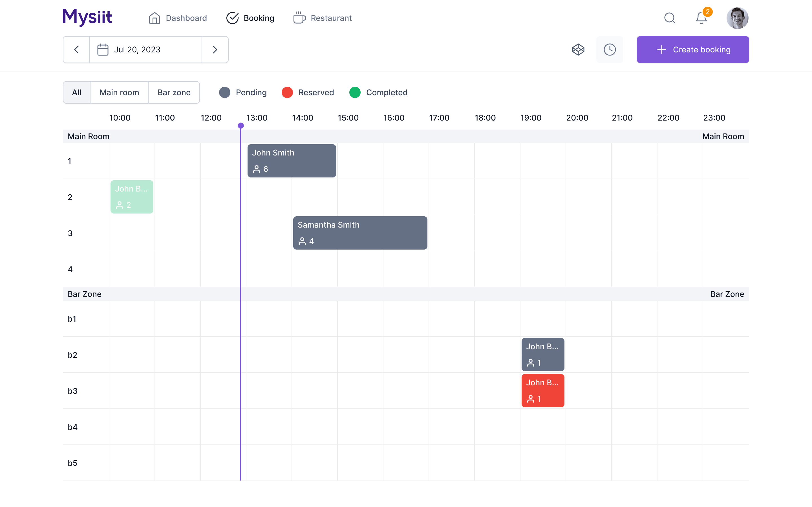Select the All rooms filter
The height and width of the screenshot is (507, 812).
pos(76,92)
